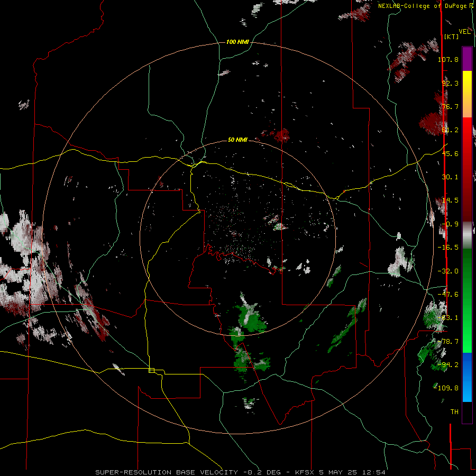Image resolution: width=476 pixels, height=476 pixels.
Task: Select the 76.7 velocity scale value
Action: (x=450, y=106)
